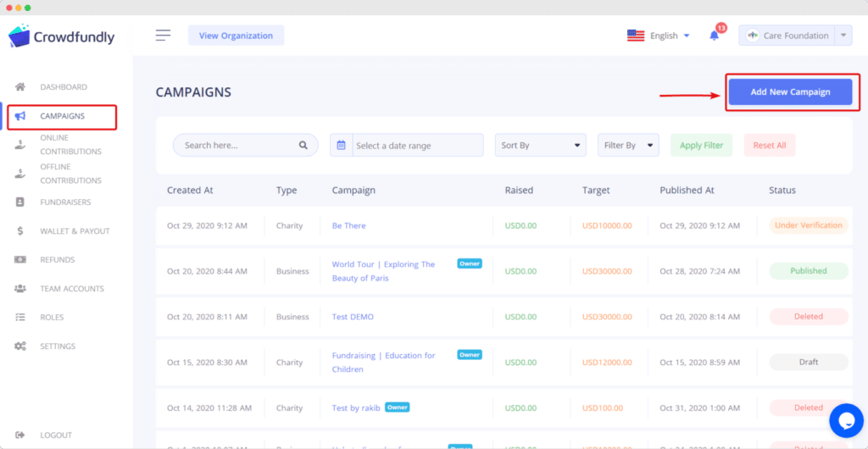The height and width of the screenshot is (449, 868).
Task: Click the Draft status badge
Action: point(808,363)
